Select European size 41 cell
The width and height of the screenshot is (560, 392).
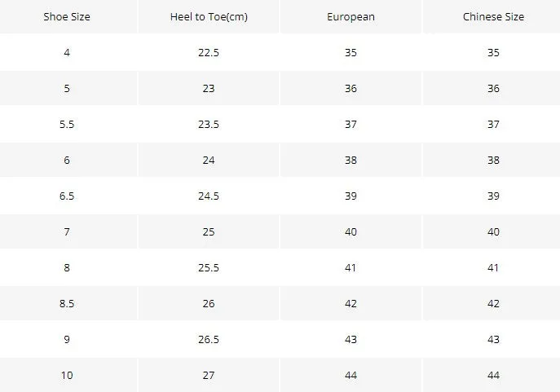click(x=351, y=267)
